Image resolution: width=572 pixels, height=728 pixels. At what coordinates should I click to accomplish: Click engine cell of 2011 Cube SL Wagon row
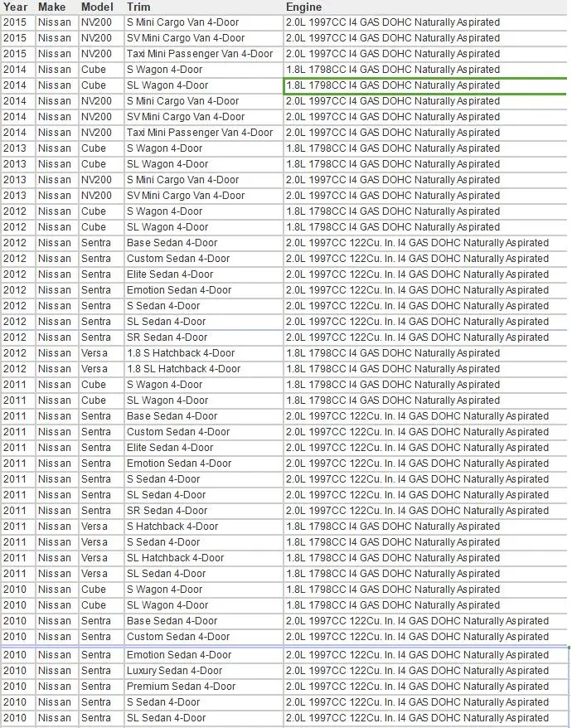pyautogui.click(x=425, y=401)
